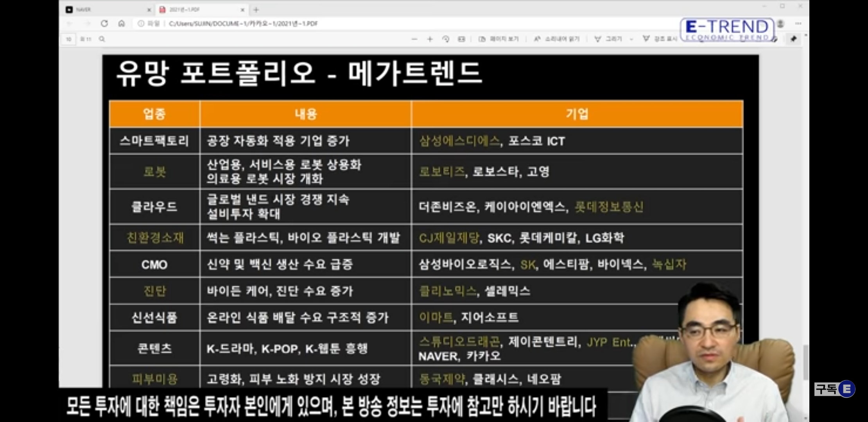
Task: Click the 클리노믹스 company name
Action: tap(448, 291)
